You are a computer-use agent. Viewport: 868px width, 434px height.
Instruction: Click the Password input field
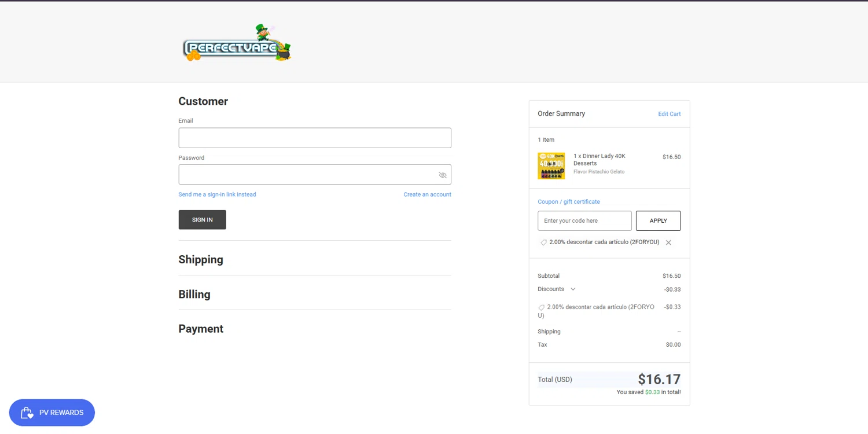[315, 175]
